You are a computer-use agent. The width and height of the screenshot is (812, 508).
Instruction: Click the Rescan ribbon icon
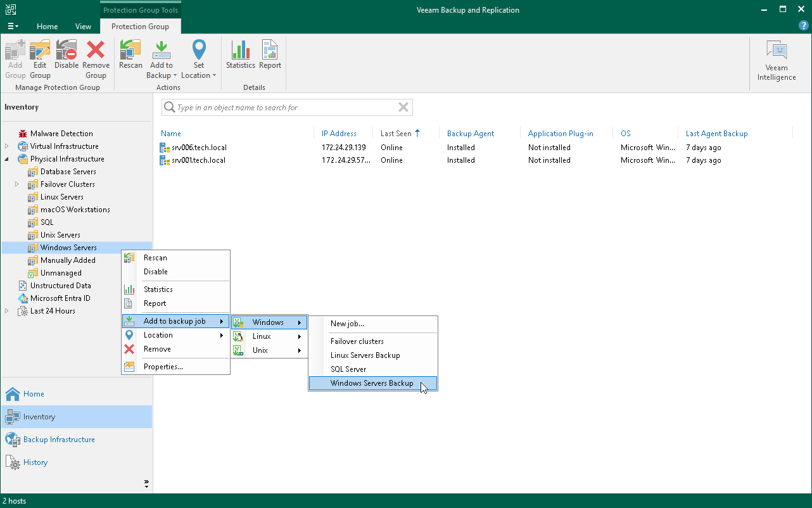coord(130,49)
